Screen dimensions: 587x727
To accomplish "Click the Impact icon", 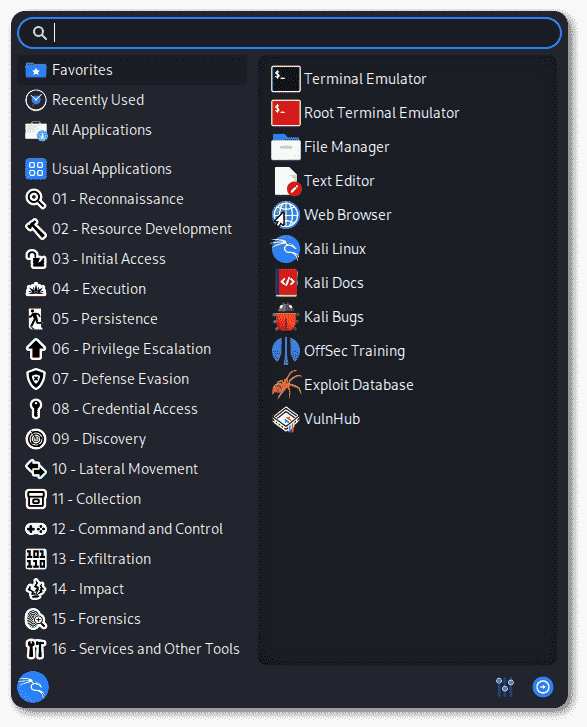I will click(36, 589).
